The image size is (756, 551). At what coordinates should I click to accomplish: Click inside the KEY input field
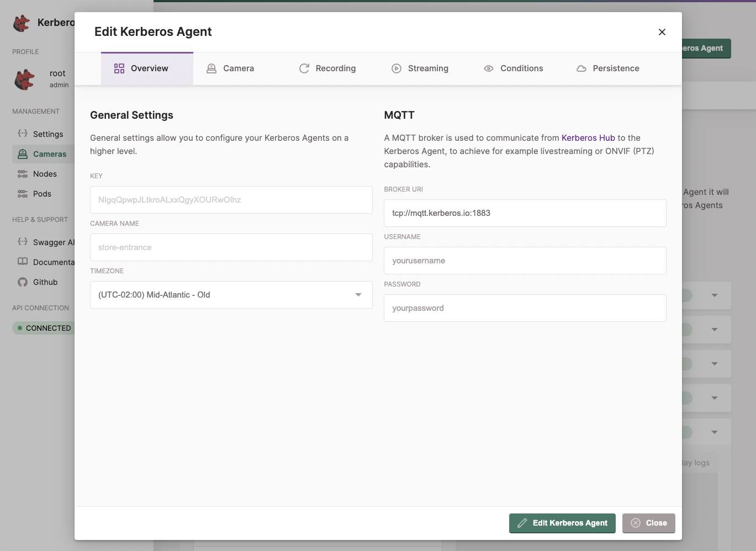point(231,200)
